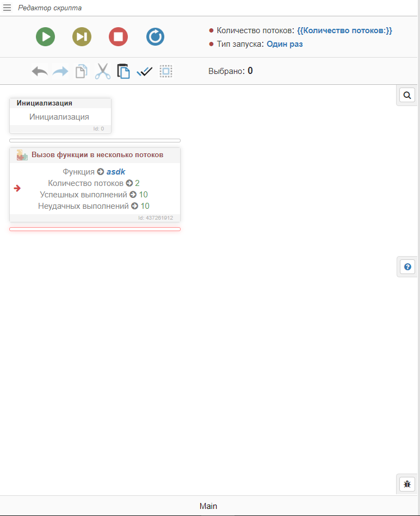Click the red Stop script button
Screen dimensions: 420x516
[x=118, y=36]
